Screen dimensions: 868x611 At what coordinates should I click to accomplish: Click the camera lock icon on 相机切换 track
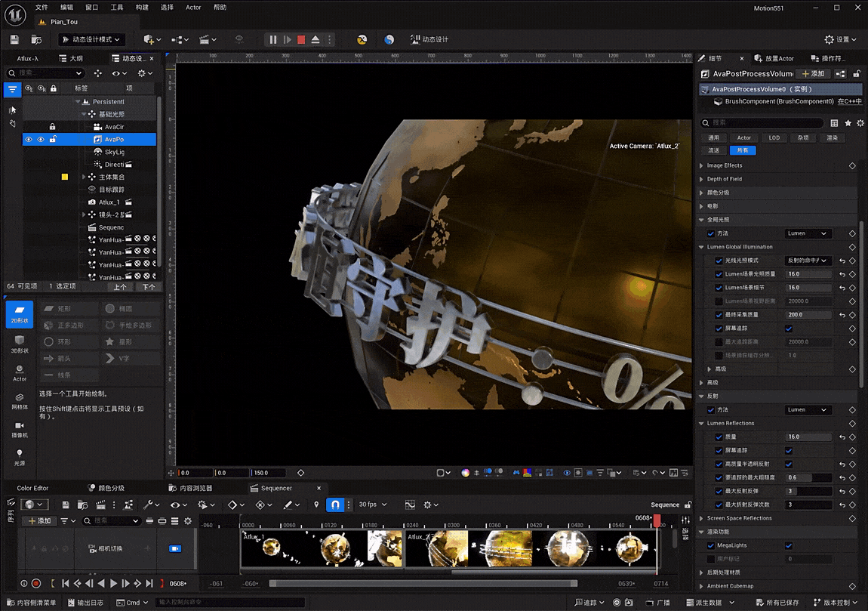point(175,548)
